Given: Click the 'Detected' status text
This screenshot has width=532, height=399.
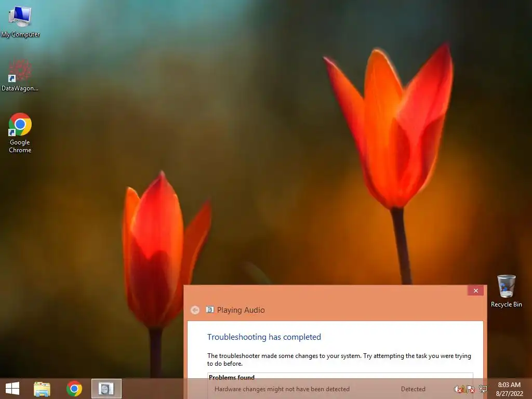Looking at the screenshot, I should [413, 389].
